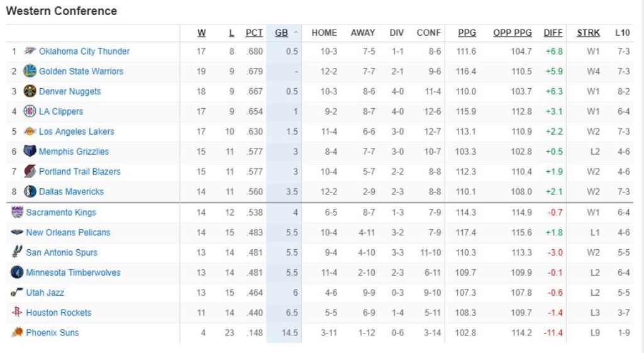Sort standings by W column
Viewport: 644px width, 353px height.
pos(201,33)
